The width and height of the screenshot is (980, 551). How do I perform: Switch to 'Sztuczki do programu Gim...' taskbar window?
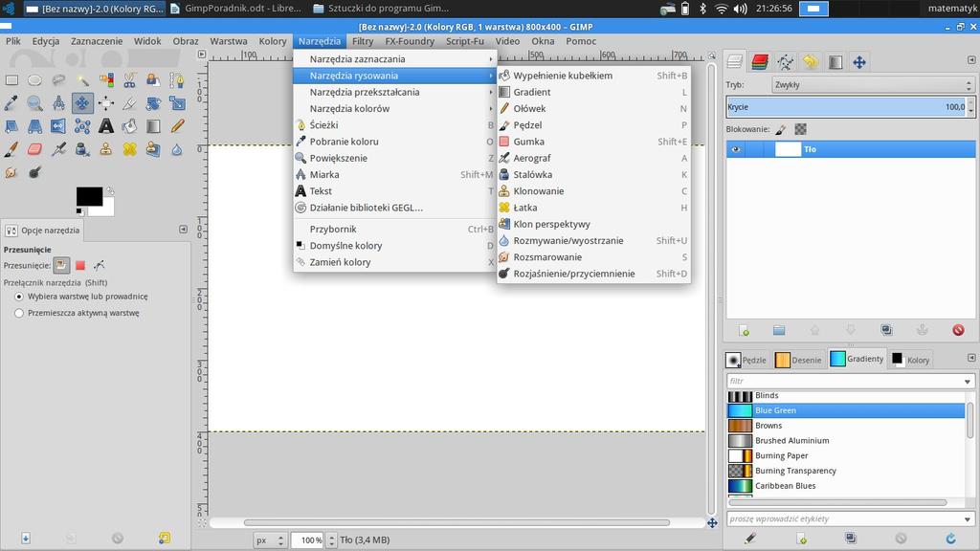coord(381,8)
